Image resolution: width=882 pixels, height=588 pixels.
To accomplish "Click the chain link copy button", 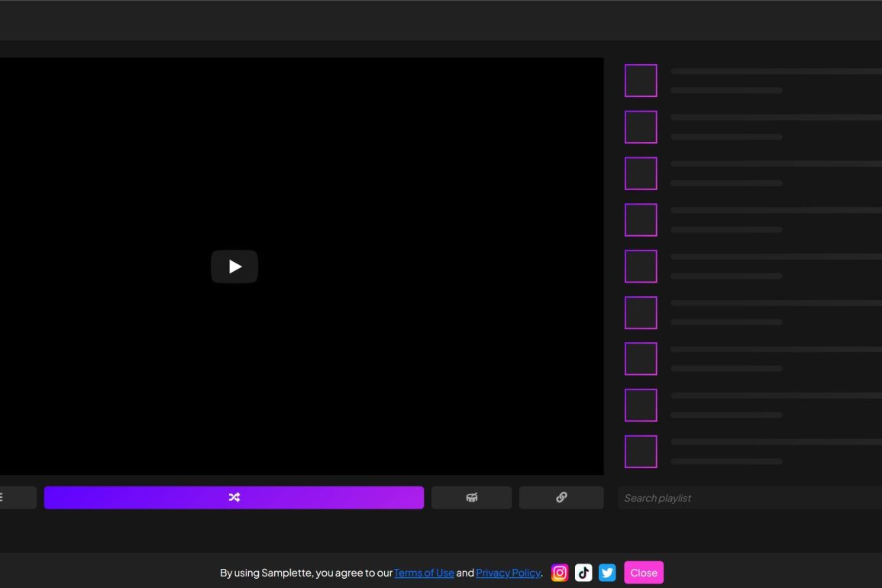I will click(x=561, y=497).
